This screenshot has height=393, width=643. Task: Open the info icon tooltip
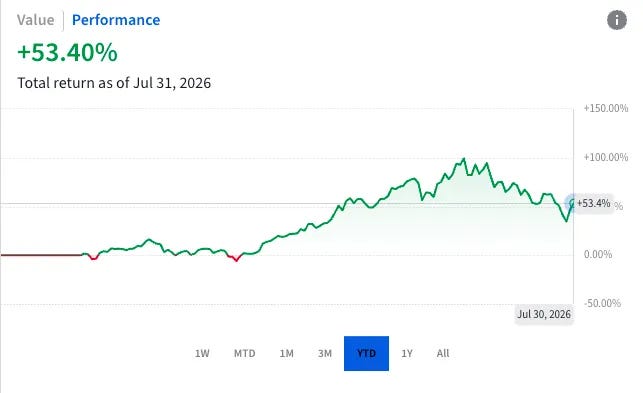click(x=617, y=20)
